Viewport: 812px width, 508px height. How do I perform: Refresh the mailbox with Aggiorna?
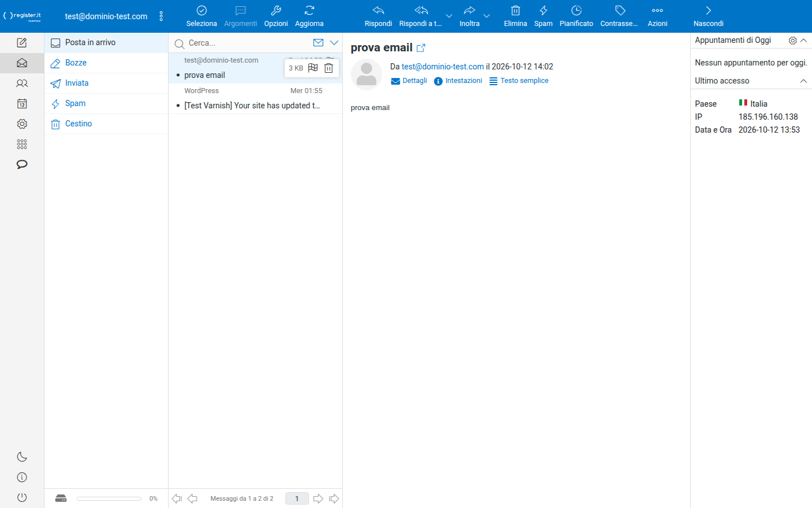click(309, 16)
